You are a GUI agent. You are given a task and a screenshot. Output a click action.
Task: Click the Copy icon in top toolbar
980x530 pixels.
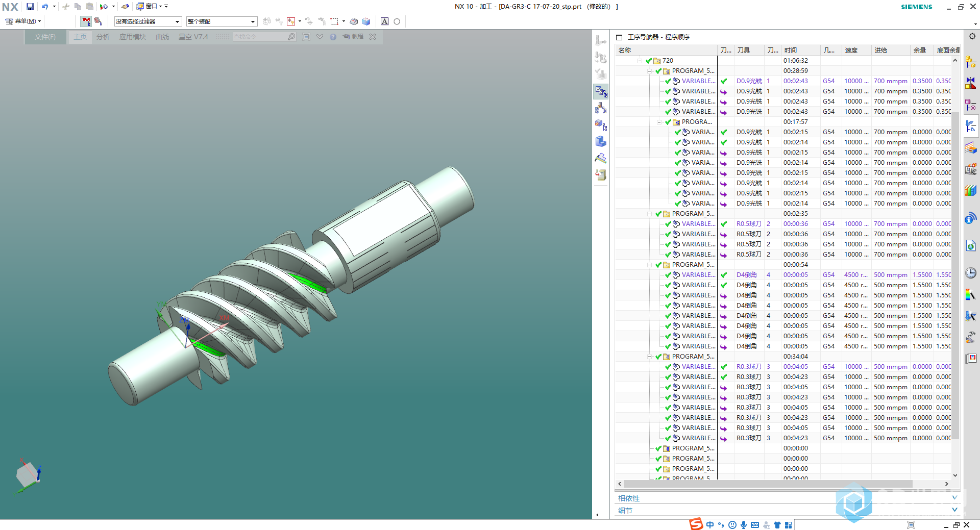click(x=78, y=7)
